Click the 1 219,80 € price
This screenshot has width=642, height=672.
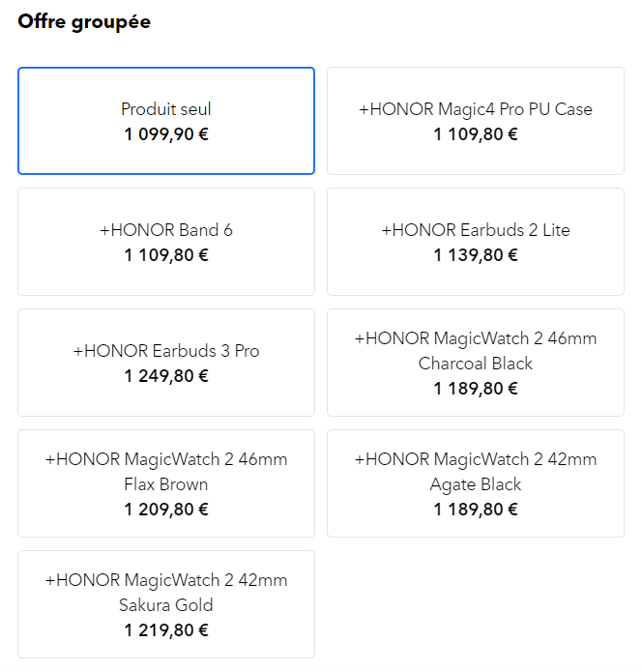point(166,630)
